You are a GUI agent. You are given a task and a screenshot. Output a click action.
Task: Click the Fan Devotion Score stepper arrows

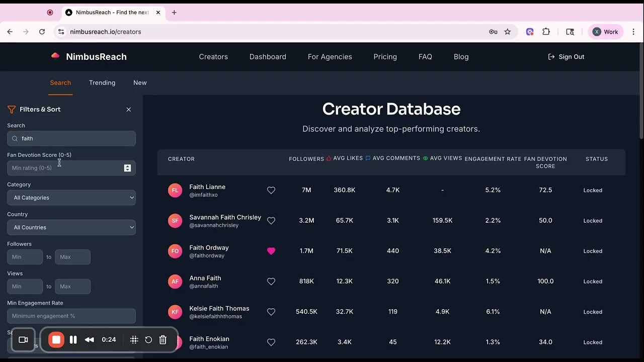[127, 168]
